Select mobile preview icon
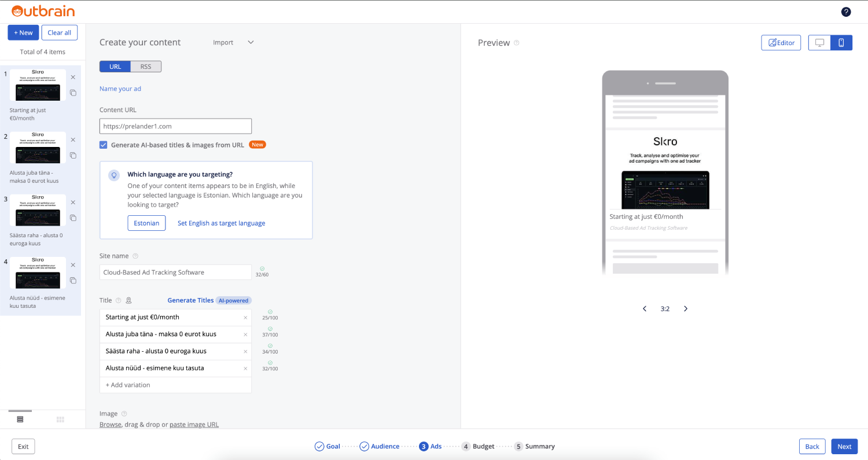This screenshot has width=868, height=460. tap(841, 42)
